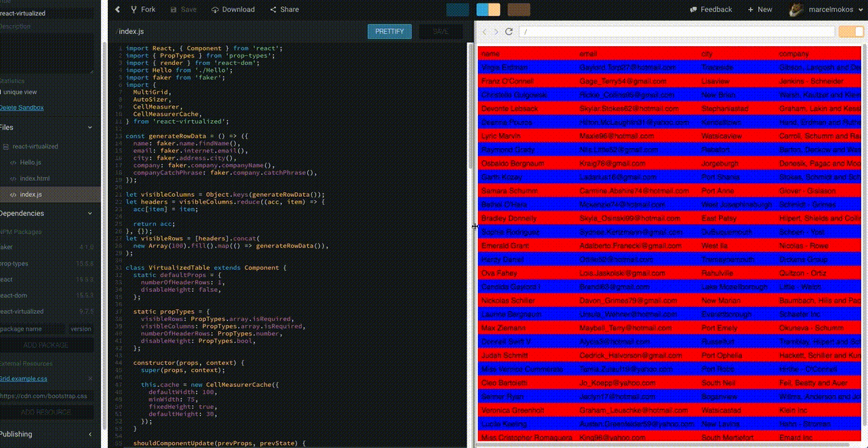Image resolution: width=868 pixels, height=448 pixels.
Task: Click the ADD RESOURCE button
Action: 46,412
